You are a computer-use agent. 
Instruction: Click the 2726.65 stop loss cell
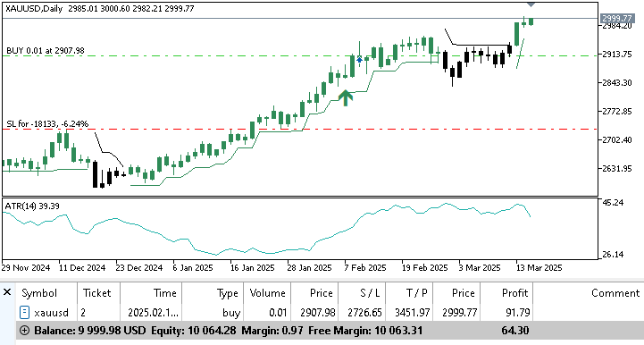coord(364,313)
